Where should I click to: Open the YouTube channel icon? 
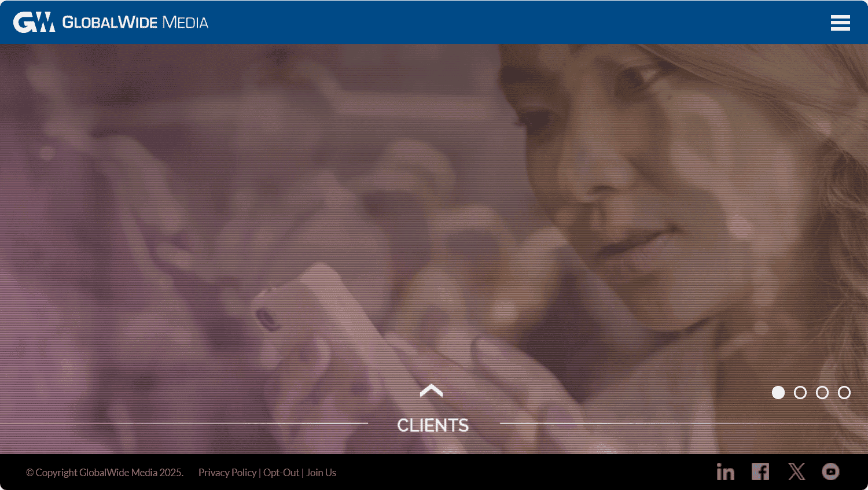831,471
